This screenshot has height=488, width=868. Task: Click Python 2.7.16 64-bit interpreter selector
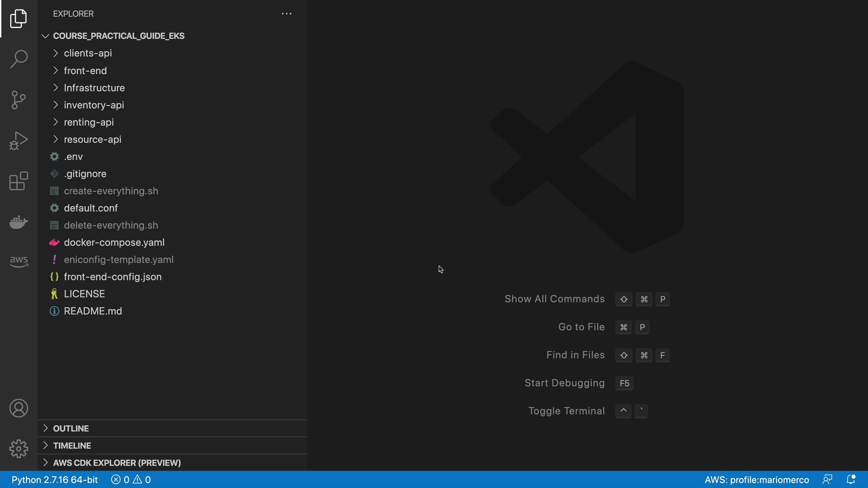tap(55, 480)
